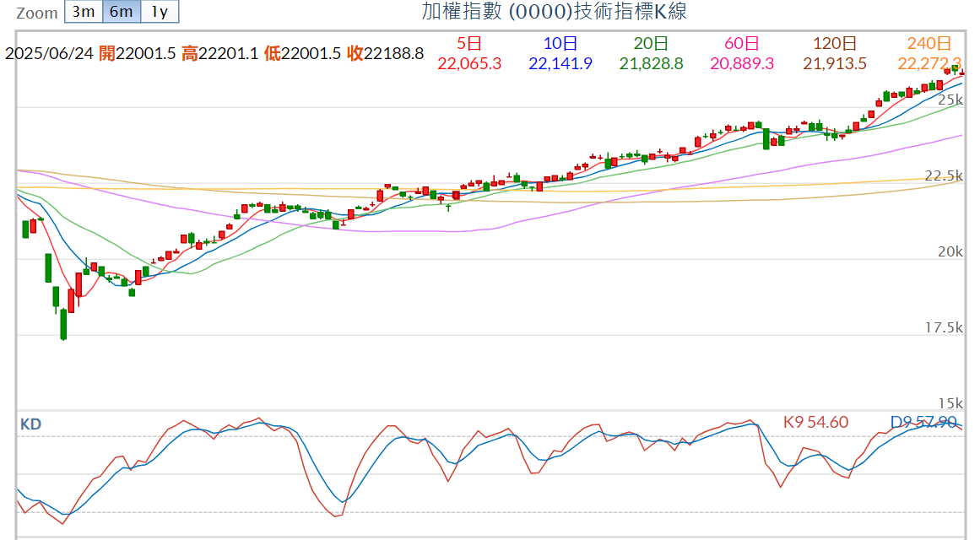
Task: Click the 17.5k axis label
Action: pyautogui.click(x=944, y=327)
